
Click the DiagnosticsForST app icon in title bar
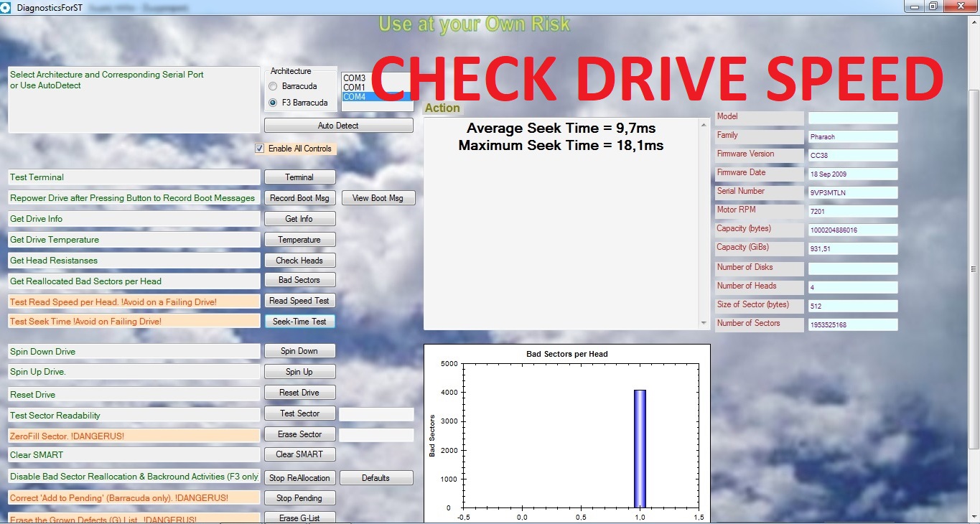[6, 6]
